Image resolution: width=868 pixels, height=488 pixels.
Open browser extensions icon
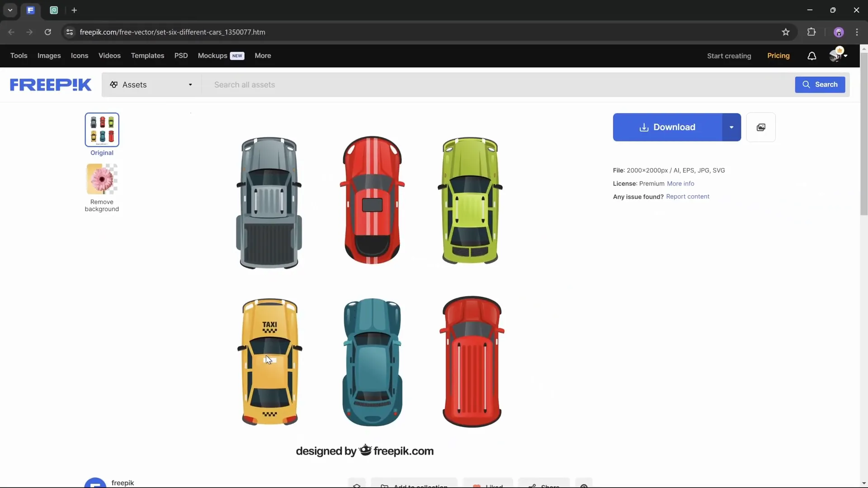[x=811, y=32]
